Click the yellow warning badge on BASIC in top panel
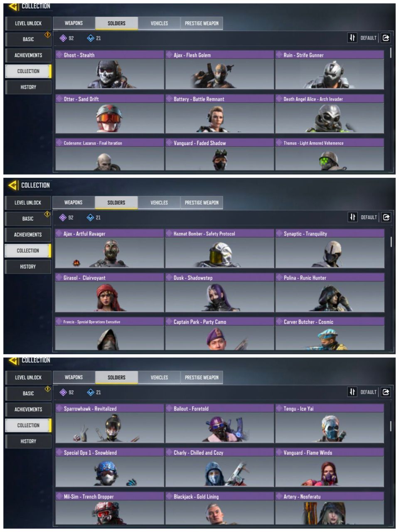Screen dimensions: 399x532 tap(48, 35)
